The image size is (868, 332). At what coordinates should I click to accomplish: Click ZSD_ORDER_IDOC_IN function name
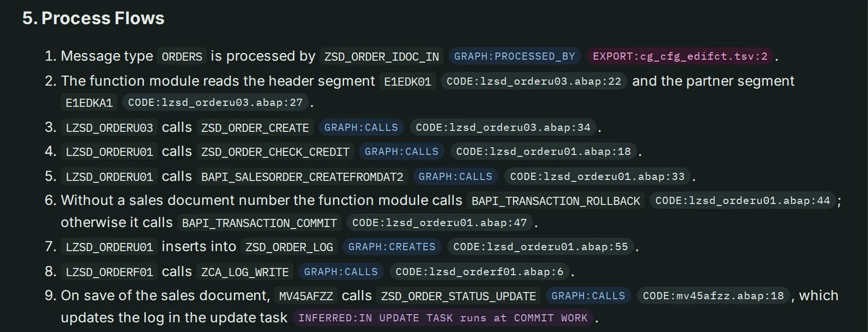tap(382, 57)
